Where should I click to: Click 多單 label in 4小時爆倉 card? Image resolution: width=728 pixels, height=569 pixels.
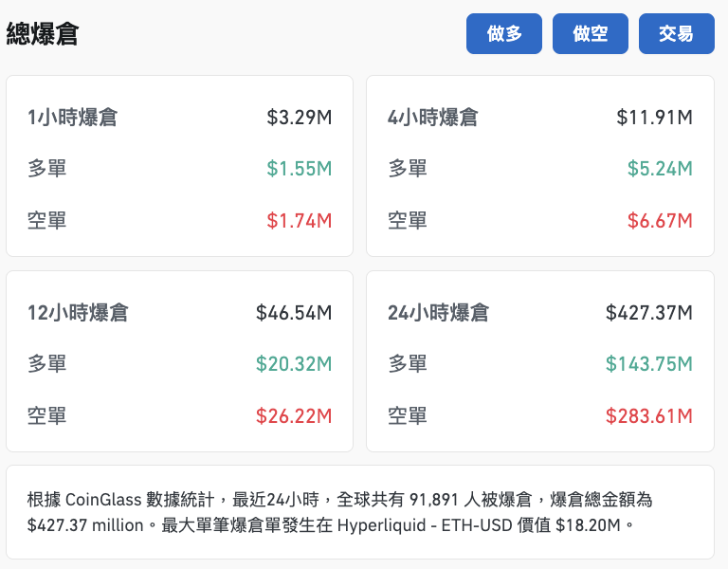tap(408, 169)
